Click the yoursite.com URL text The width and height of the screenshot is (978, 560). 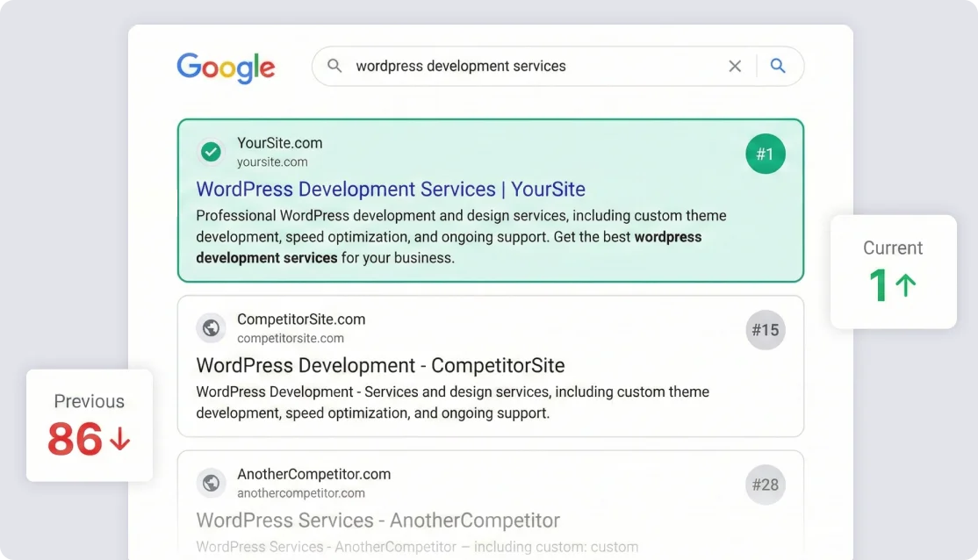tap(272, 162)
